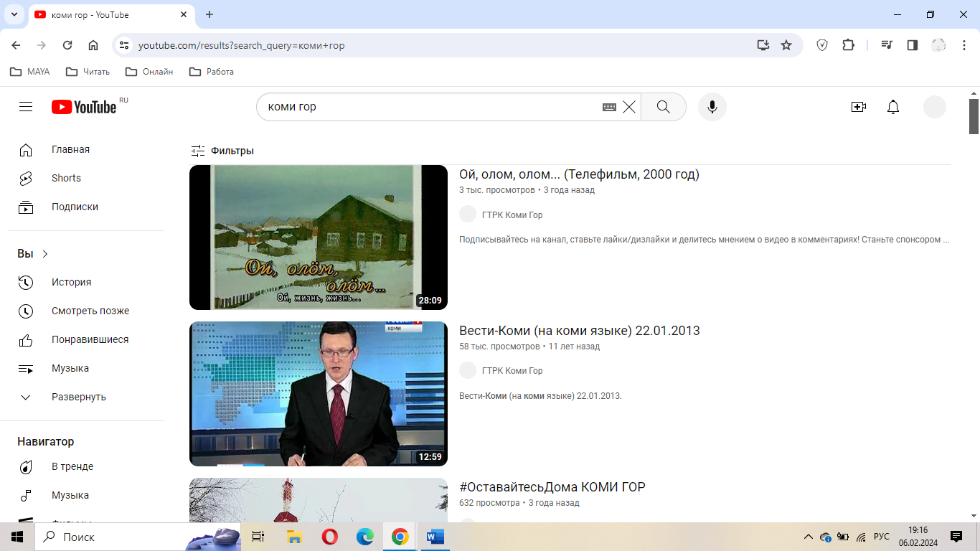Click the Навигатор Музыка note icon

coord(26,496)
